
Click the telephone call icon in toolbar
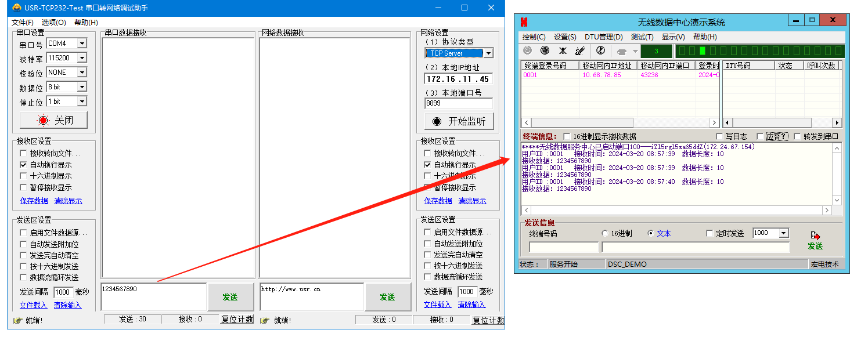[622, 52]
